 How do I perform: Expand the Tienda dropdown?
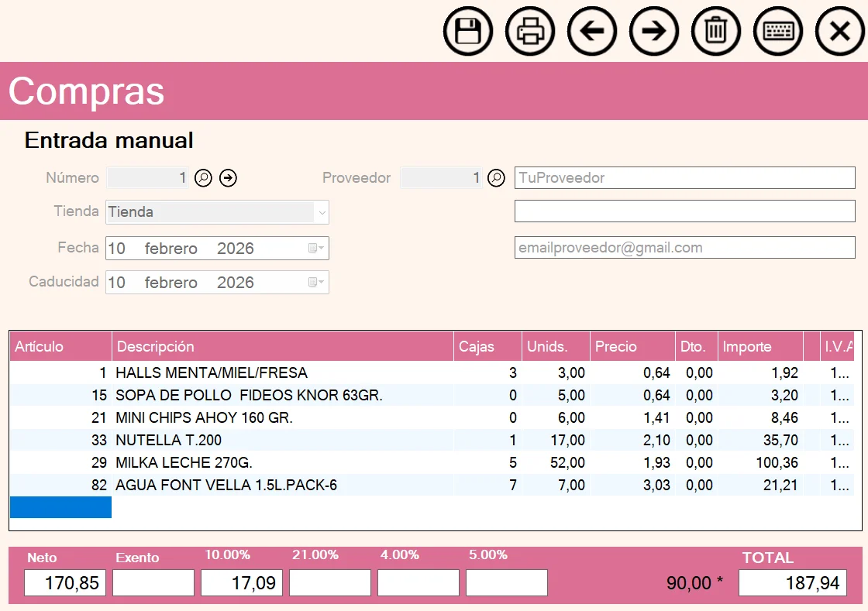tap(321, 212)
